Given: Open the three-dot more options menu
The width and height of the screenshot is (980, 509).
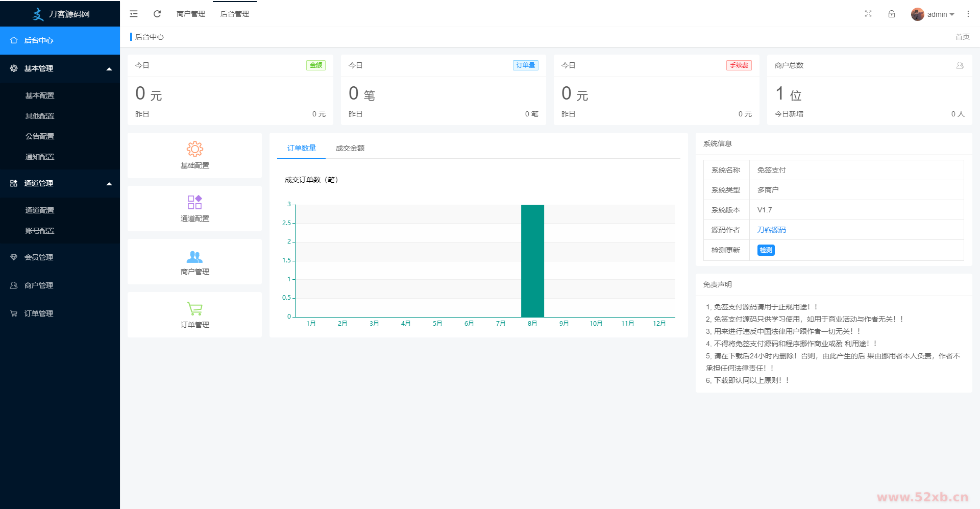Looking at the screenshot, I should (968, 14).
